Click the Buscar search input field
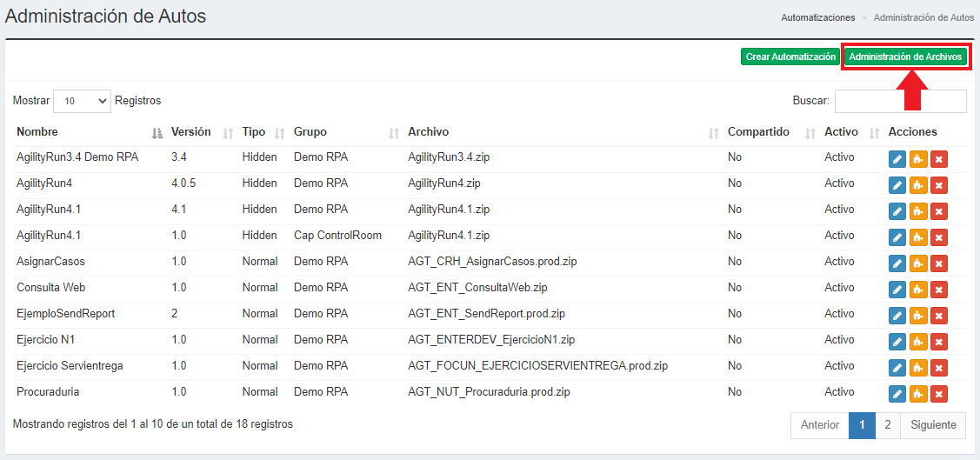This screenshot has height=460, width=980. 900,101
